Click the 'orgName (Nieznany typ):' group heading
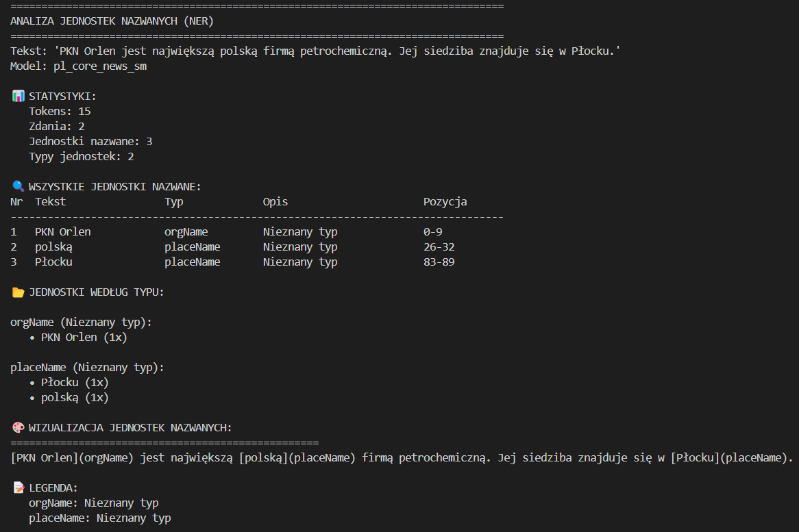Screen dimensions: 799x532 [x=81, y=322]
